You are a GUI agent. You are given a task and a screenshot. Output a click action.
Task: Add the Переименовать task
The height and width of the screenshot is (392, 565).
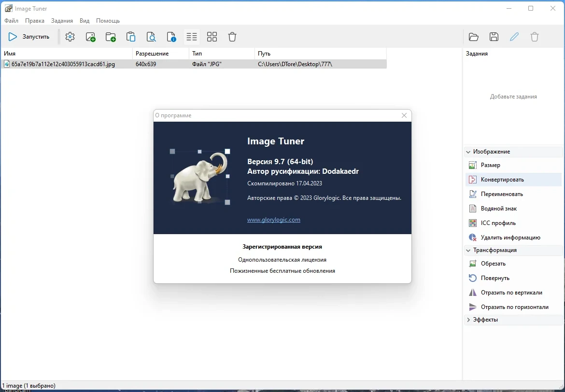coord(513,194)
